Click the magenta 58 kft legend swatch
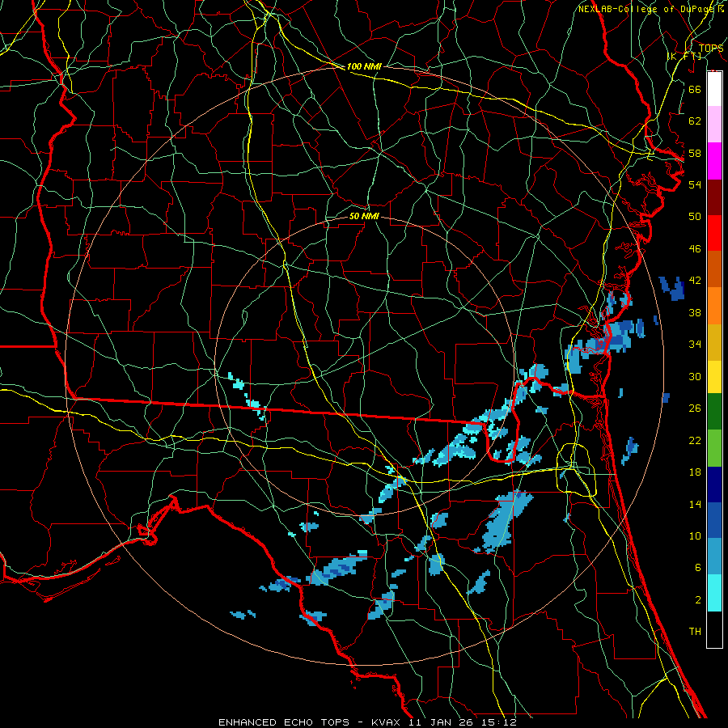Screen dimensions: 728x728 (x=714, y=161)
